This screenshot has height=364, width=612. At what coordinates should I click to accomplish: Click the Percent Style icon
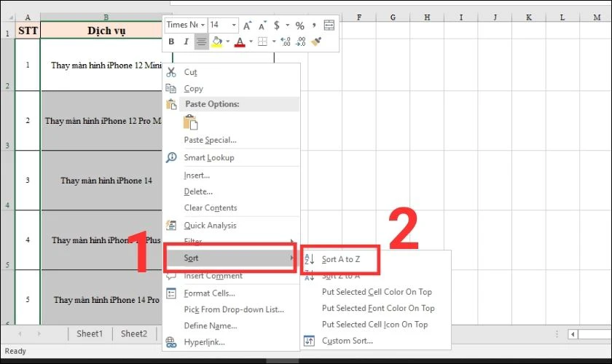pos(299,25)
